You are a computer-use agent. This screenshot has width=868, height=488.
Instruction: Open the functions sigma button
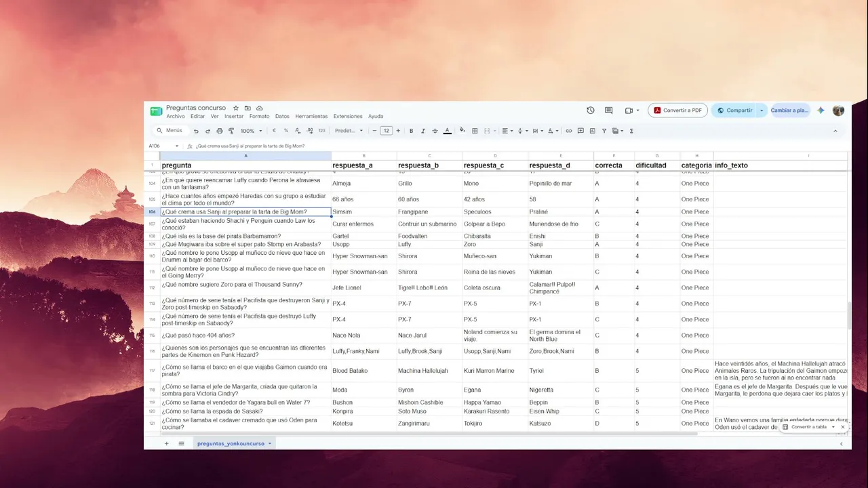click(631, 131)
